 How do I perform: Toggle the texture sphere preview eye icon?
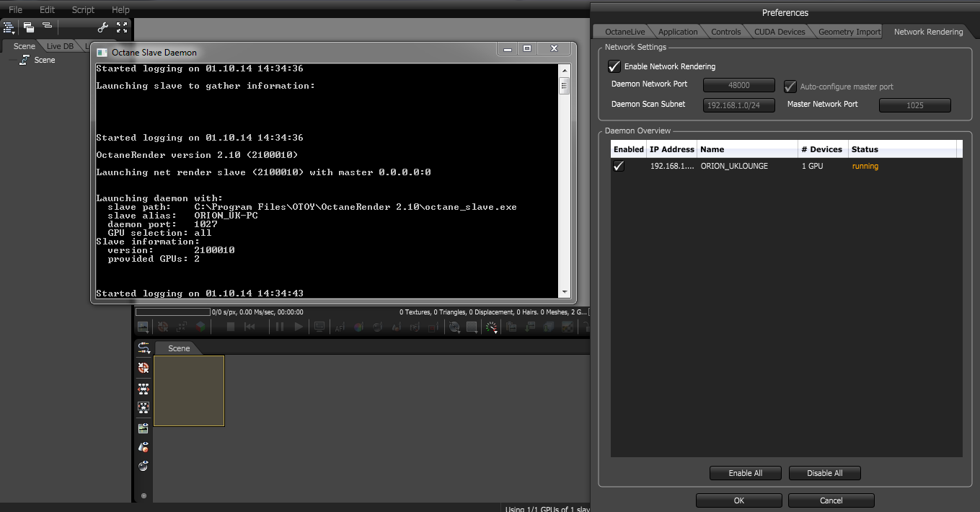point(144,466)
